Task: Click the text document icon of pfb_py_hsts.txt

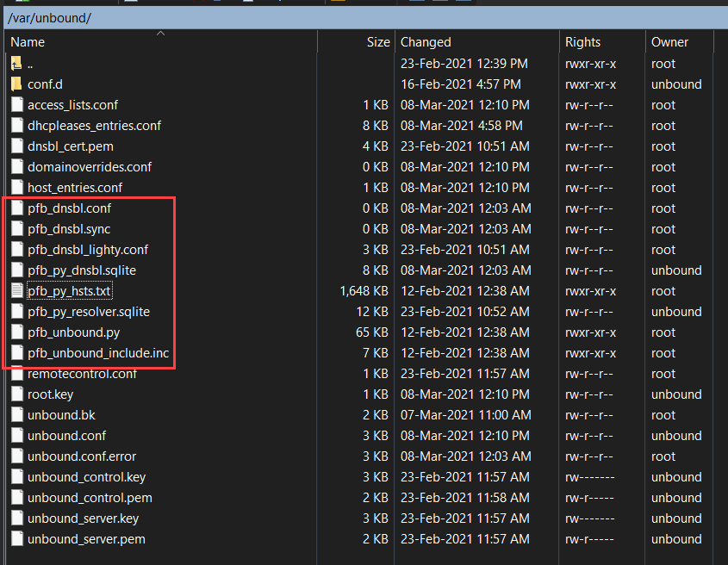Action: tap(17, 290)
